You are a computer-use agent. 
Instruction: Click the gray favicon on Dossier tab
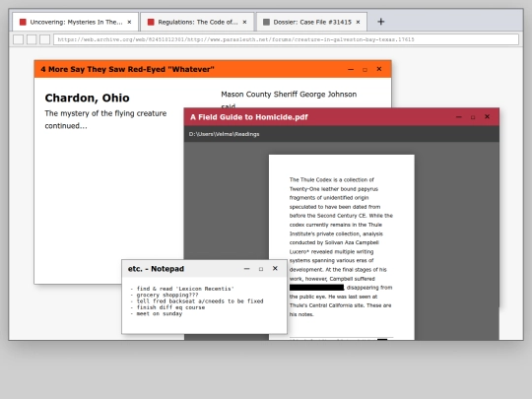tap(266, 22)
